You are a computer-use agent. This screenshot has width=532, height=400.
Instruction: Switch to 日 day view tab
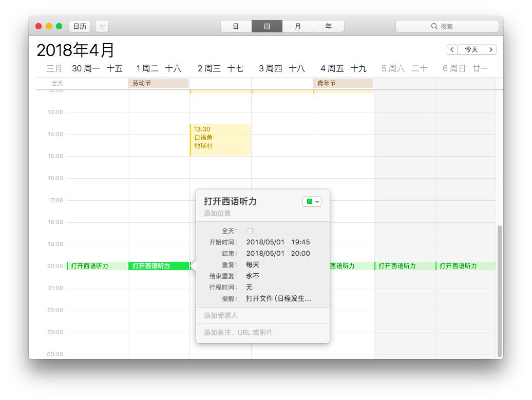(x=236, y=26)
